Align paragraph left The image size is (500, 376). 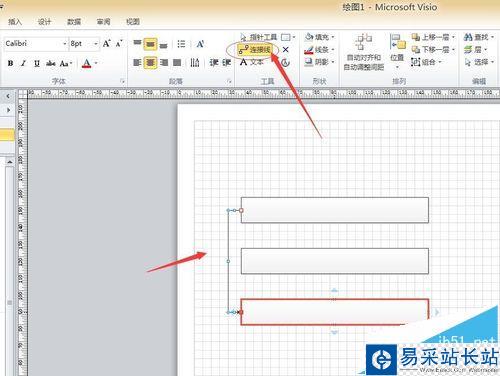point(137,62)
